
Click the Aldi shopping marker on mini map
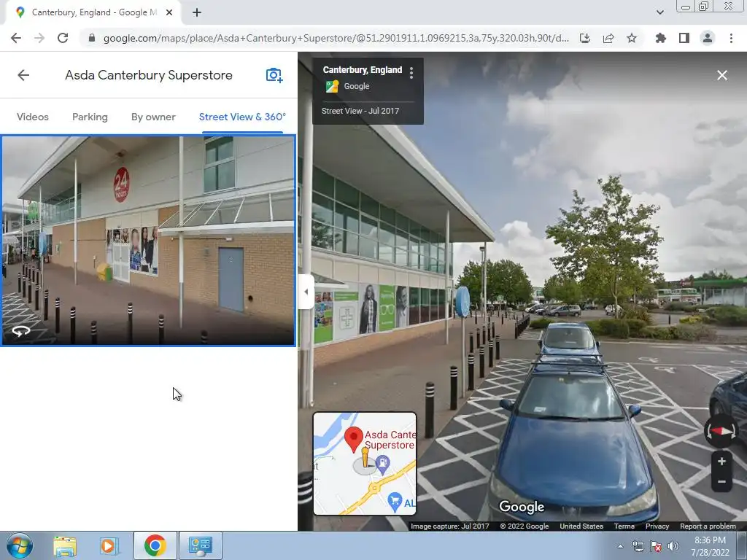pyautogui.click(x=395, y=502)
